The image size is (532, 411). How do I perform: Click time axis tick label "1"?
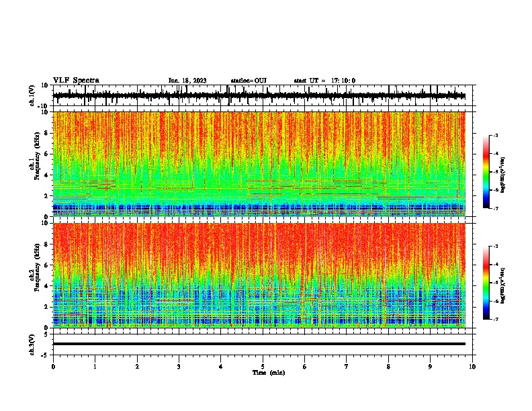95,367
